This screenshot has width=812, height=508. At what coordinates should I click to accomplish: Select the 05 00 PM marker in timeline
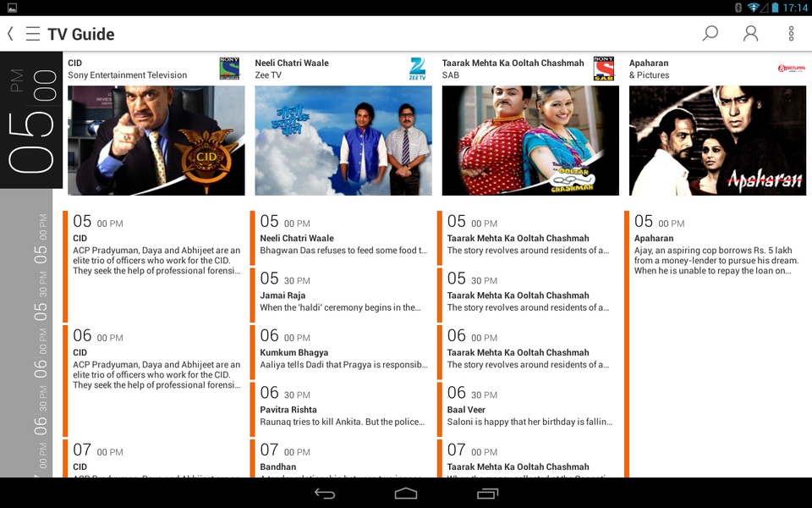pyautogui.click(x=41, y=240)
